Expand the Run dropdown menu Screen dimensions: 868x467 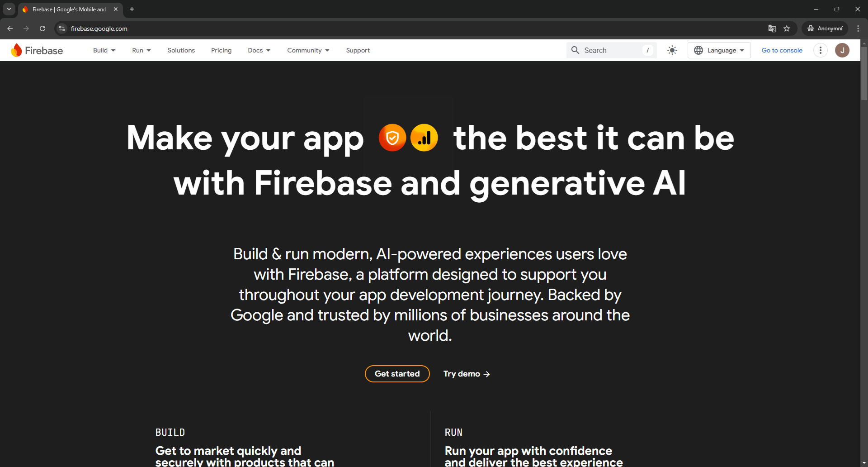click(x=141, y=50)
